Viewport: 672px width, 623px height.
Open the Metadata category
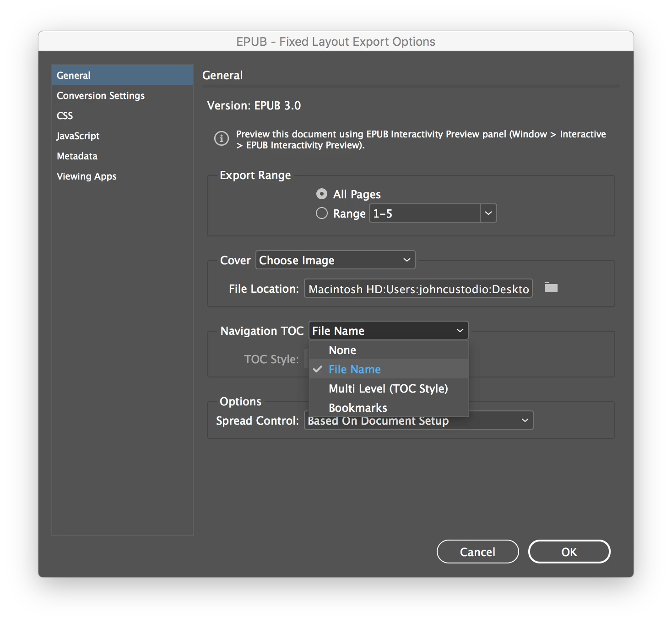tap(123, 156)
